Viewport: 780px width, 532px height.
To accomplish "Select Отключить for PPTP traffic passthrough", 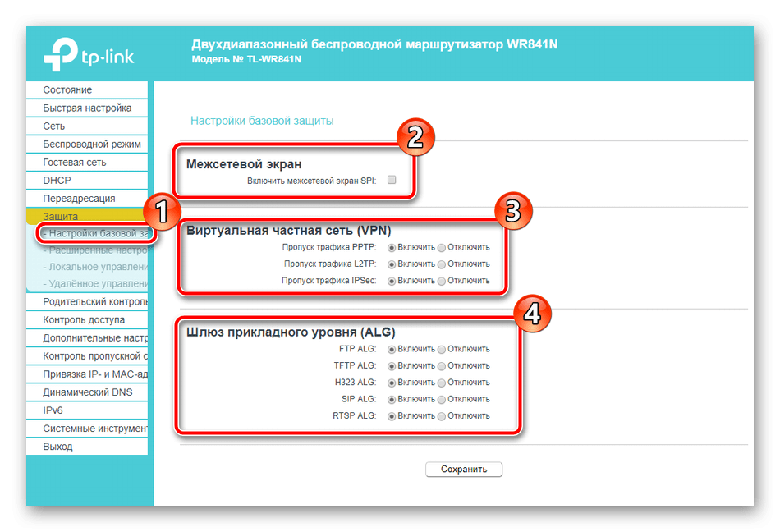I will coord(443,247).
